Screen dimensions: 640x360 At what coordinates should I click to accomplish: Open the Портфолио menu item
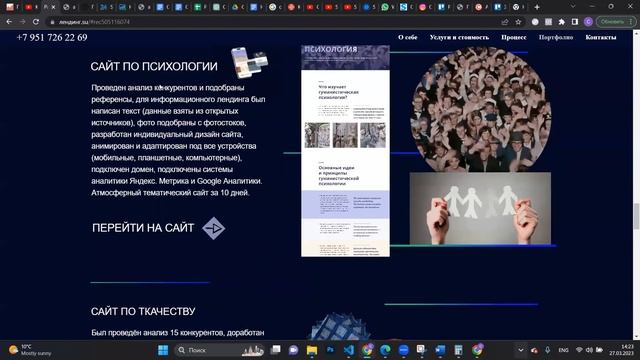tap(556, 37)
